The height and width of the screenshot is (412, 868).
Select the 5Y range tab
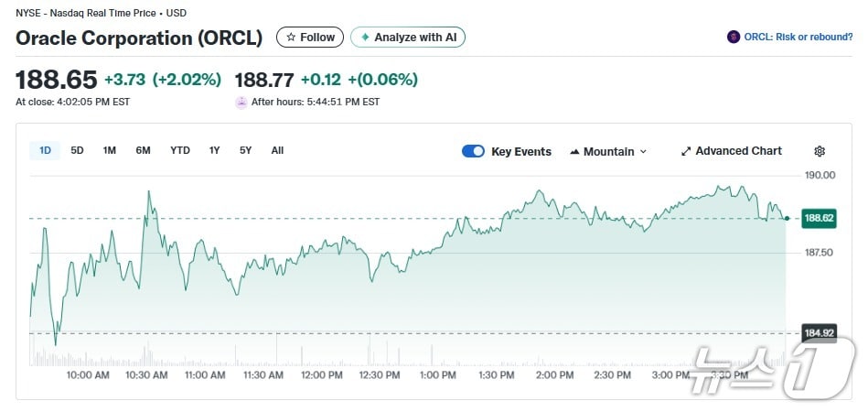coord(245,150)
